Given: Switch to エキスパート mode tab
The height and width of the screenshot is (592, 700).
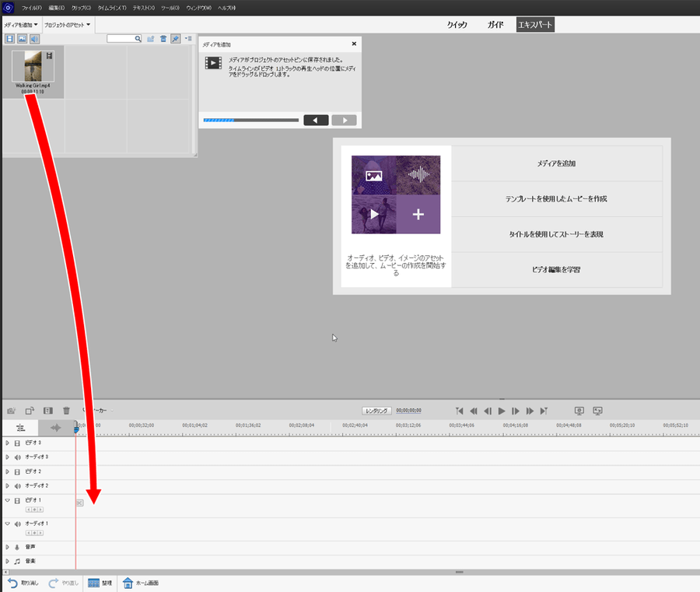Looking at the screenshot, I should click(535, 25).
